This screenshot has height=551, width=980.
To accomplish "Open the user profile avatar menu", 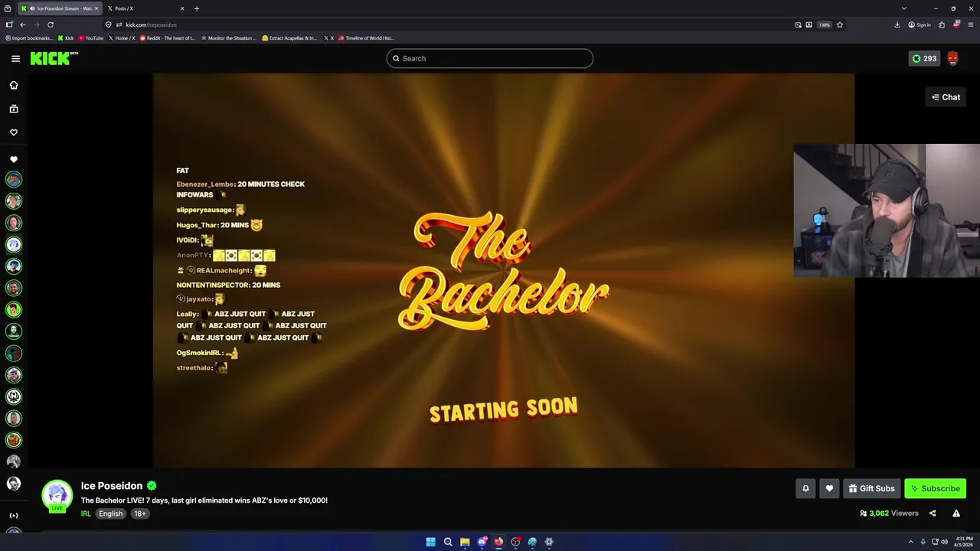I will [952, 58].
